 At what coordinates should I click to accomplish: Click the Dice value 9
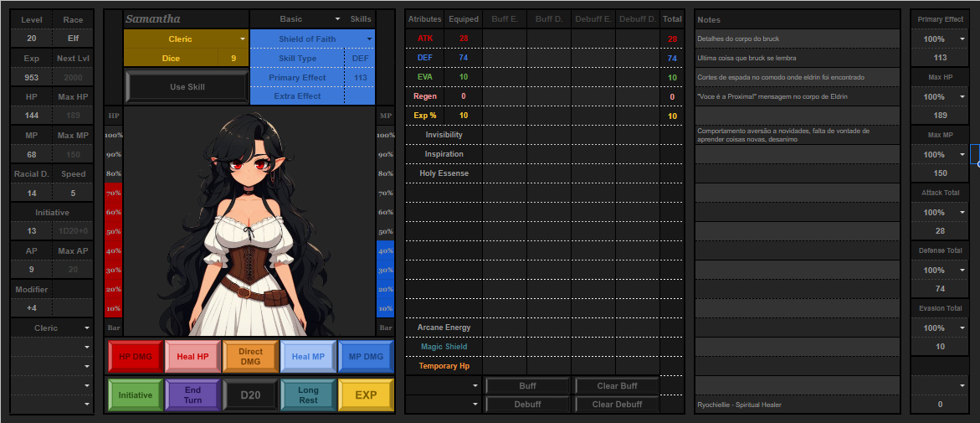tap(233, 58)
